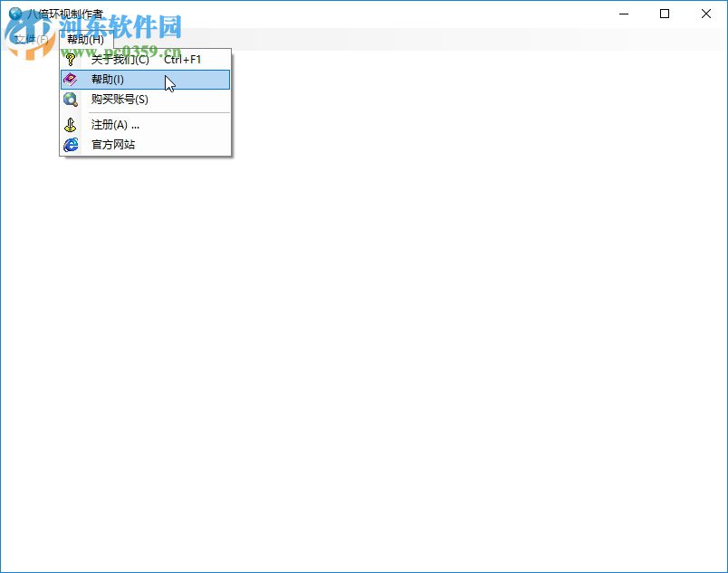This screenshot has width=728, height=573.
Task: Click the maximize icon on the title bar
Action: [666, 14]
